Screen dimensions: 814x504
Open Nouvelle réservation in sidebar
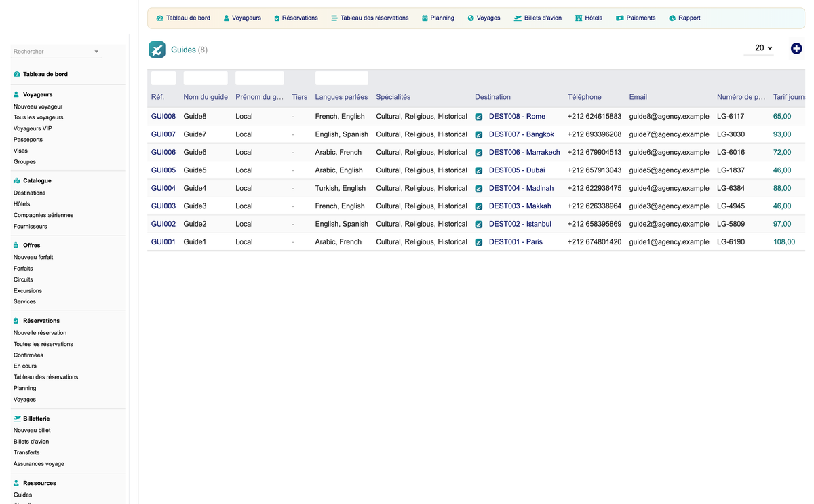40,333
